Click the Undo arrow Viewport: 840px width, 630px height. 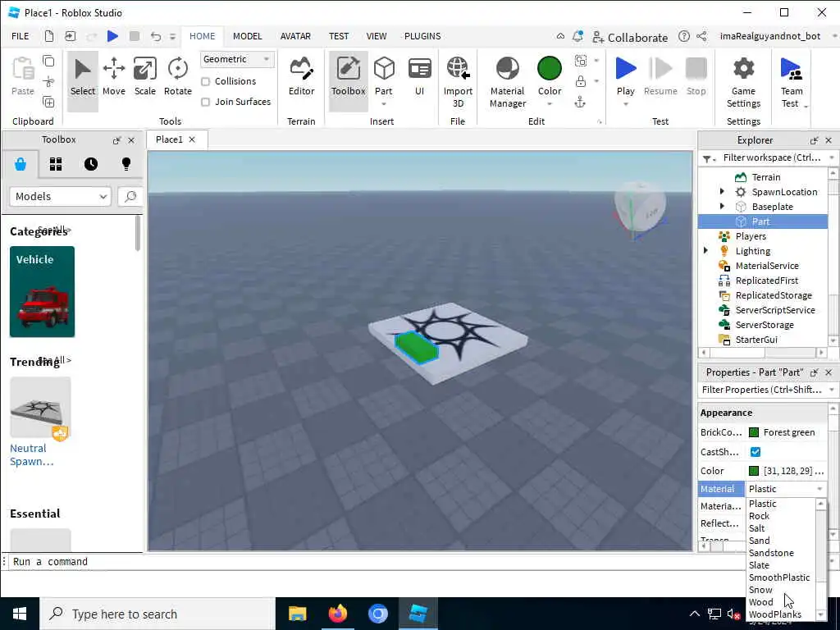click(x=155, y=36)
